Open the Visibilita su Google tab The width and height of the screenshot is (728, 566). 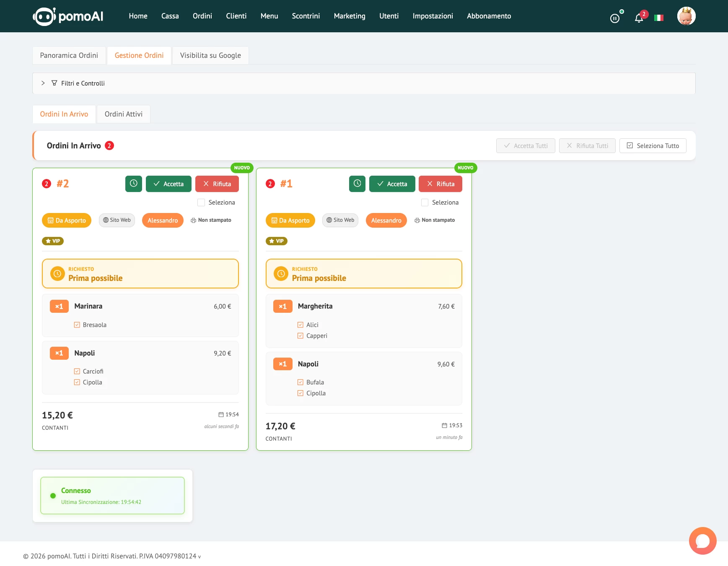click(210, 55)
